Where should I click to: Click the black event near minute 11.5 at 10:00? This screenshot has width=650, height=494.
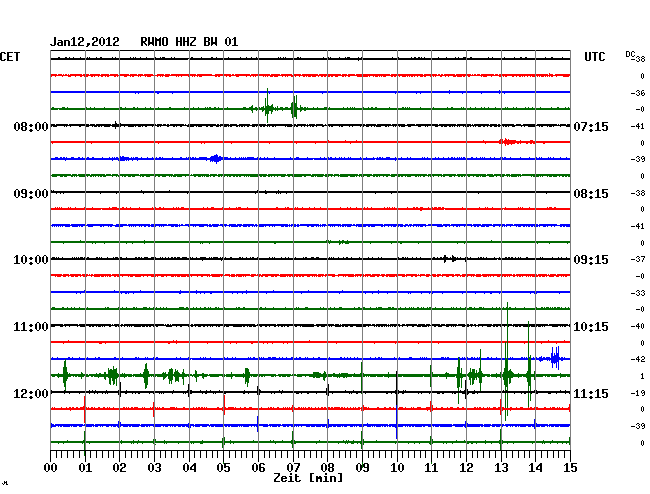pyautogui.click(x=450, y=259)
